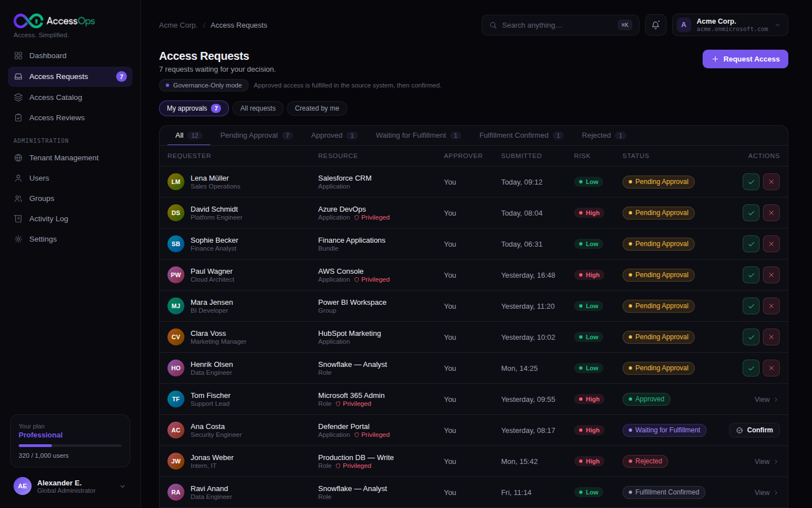The width and height of the screenshot is (812, 508).
Task: Click the Access Reviews clipboard icon
Action: click(18, 117)
